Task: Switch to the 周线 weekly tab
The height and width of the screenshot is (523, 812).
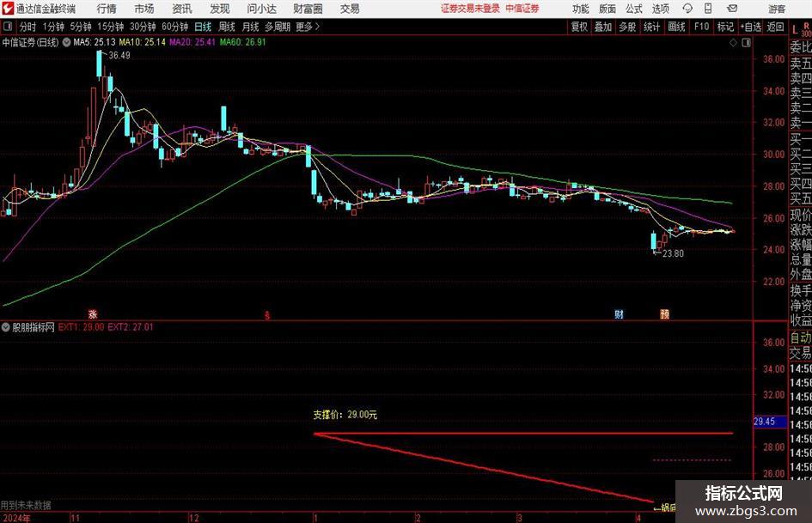Action: [x=226, y=27]
